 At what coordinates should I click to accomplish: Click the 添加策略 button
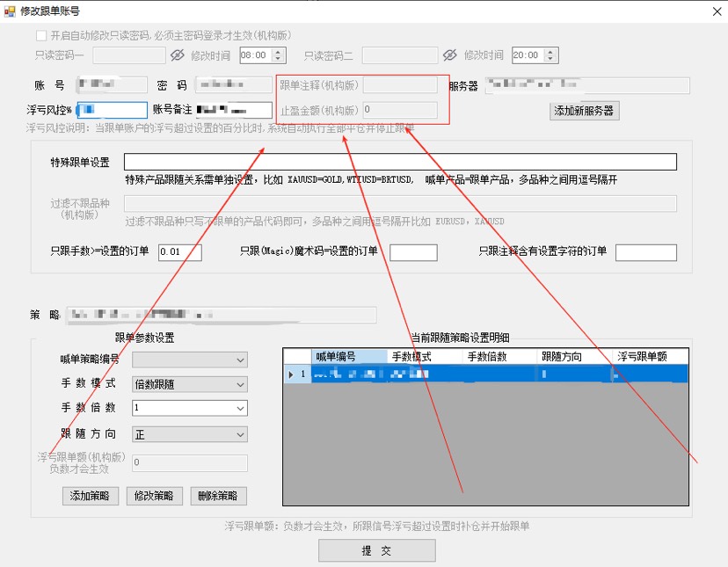click(x=91, y=496)
